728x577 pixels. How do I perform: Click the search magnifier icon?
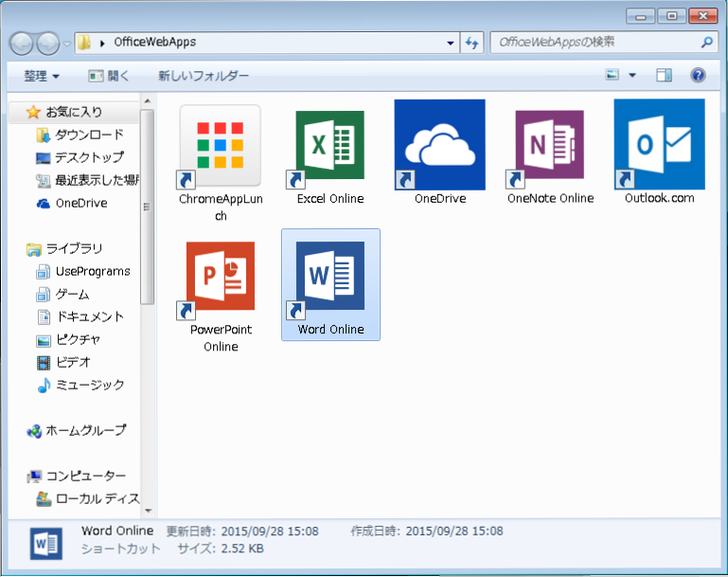click(706, 43)
